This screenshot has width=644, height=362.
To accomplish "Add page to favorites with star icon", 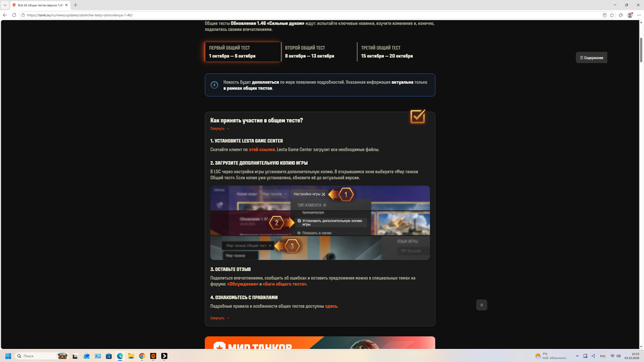I will click(612, 15).
